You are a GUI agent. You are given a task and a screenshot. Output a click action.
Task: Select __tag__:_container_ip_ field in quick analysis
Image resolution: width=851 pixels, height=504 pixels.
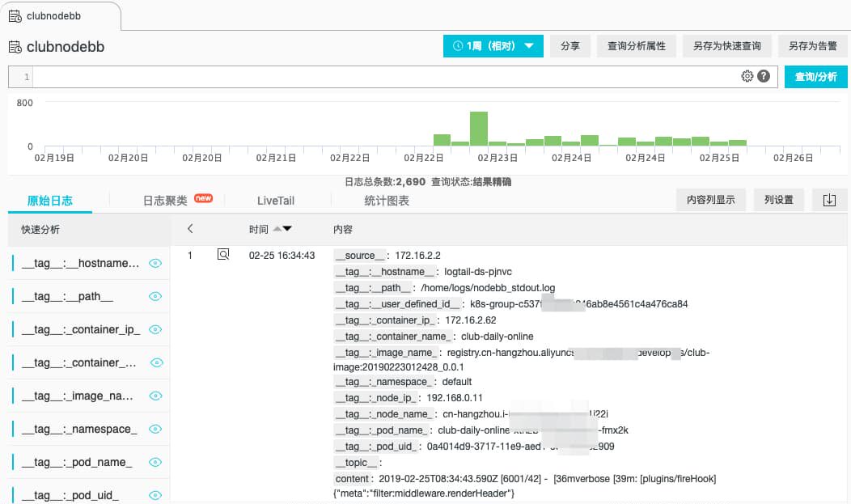tap(81, 329)
